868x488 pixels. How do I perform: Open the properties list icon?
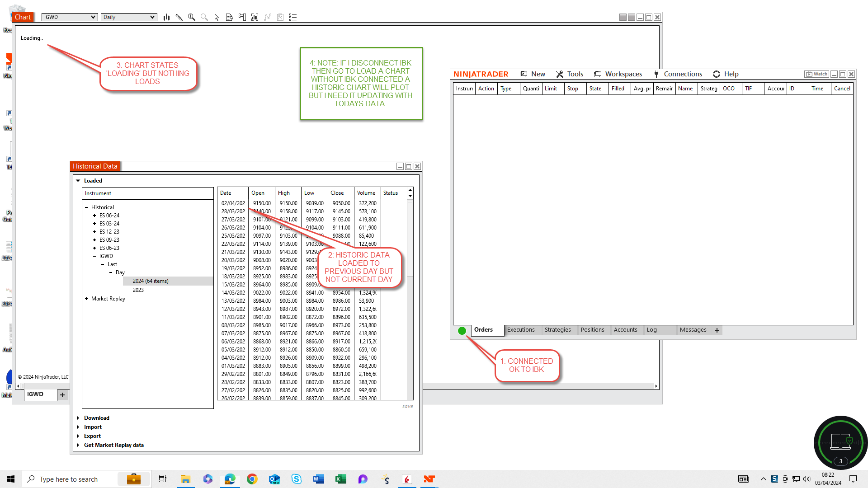(293, 17)
